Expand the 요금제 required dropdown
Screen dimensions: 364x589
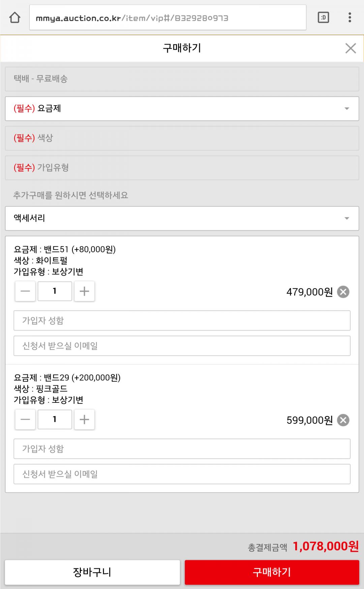[182, 109]
